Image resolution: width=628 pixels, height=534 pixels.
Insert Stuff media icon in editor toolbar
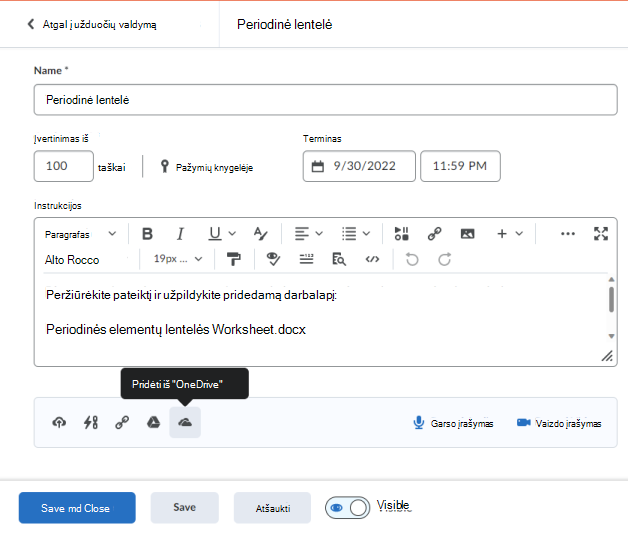tap(401, 234)
